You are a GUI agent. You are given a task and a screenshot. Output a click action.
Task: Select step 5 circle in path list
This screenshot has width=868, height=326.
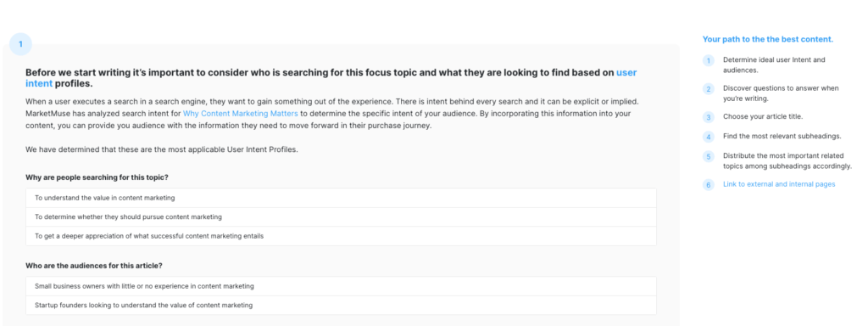pyautogui.click(x=709, y=157)
